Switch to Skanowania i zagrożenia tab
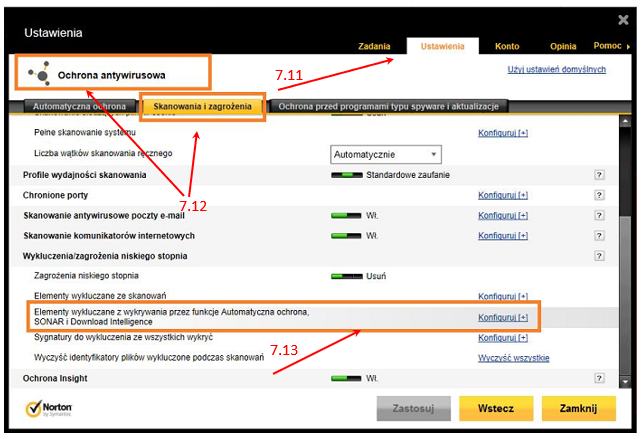Image resolution: width=644 pixels, height=439 pixels. [x=202, y=106]
